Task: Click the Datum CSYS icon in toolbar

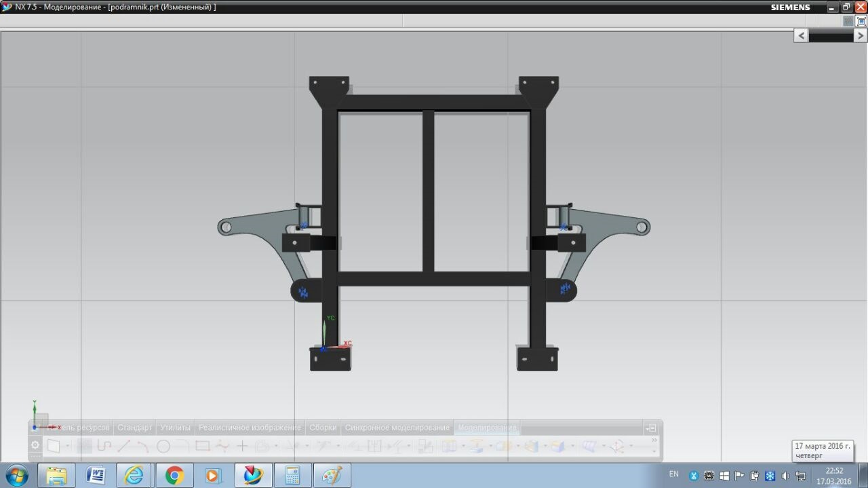Action: pos(616,446)
